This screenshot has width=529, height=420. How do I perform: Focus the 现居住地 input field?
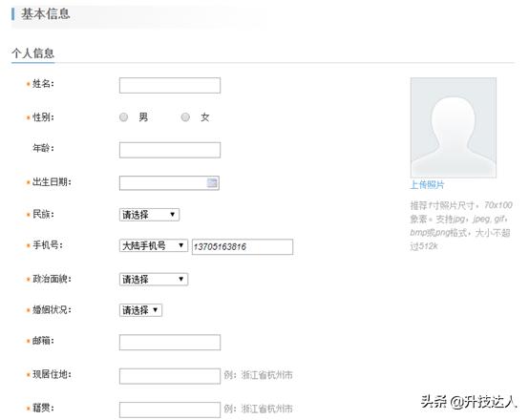pyautogui.click(x=170, y=376)
